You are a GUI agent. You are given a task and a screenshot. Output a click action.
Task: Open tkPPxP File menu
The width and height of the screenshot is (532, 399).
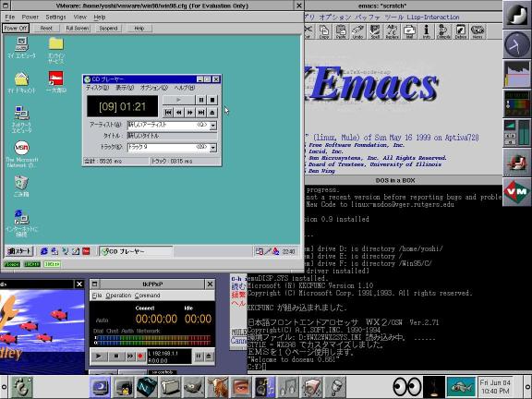point(97,296)
